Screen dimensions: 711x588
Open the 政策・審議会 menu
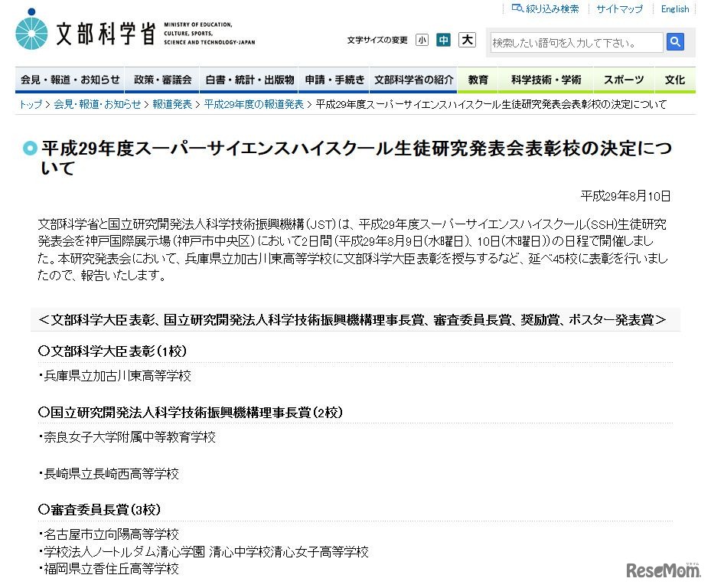161,79
